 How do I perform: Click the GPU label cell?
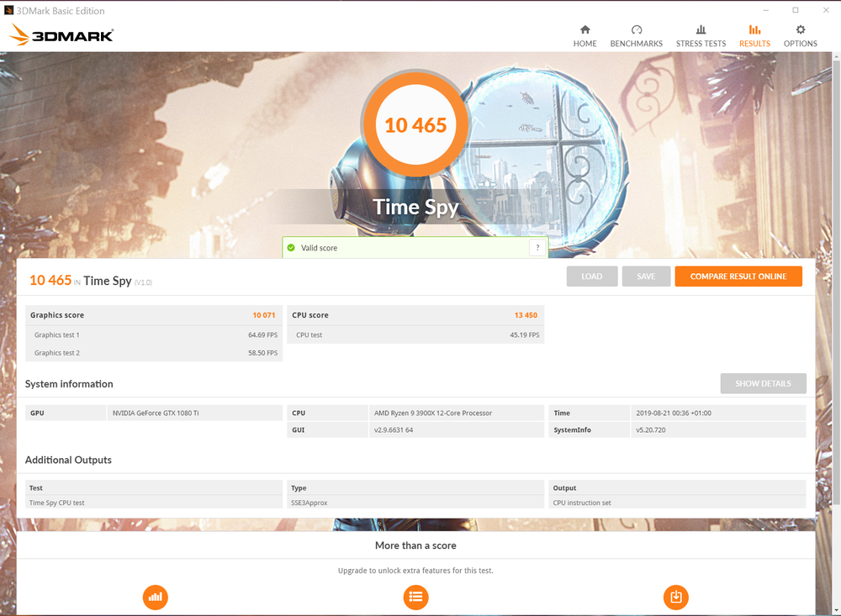point(66,413)
